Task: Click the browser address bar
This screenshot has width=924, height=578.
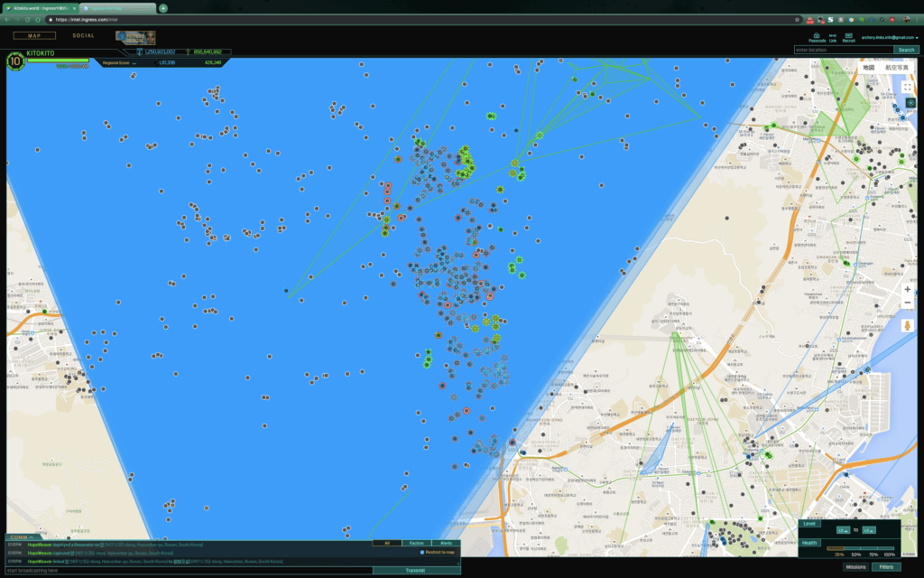Action: pos(424,20)
